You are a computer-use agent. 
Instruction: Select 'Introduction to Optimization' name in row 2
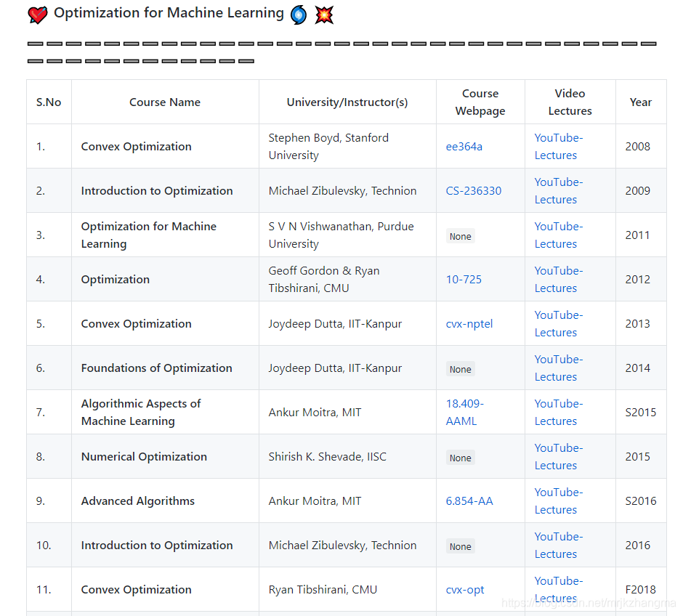pyautogui.click(x=157, y=191)
